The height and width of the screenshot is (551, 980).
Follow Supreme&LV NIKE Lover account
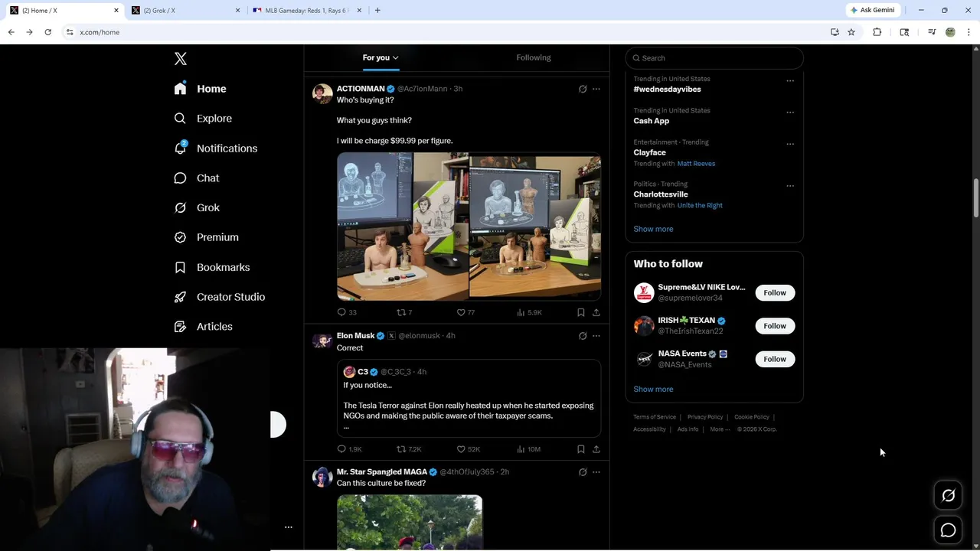click(x=775, y=293)
